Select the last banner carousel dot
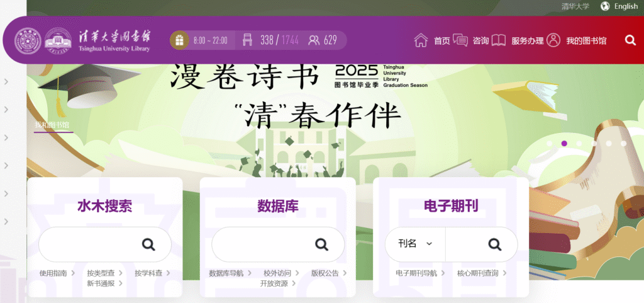This screenshot has height=303, width=644. (623, 144)
